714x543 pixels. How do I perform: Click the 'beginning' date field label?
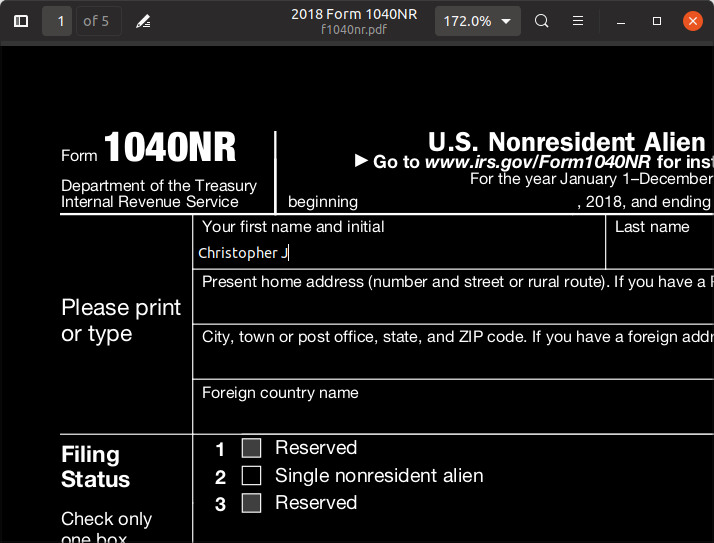(323, 202)
